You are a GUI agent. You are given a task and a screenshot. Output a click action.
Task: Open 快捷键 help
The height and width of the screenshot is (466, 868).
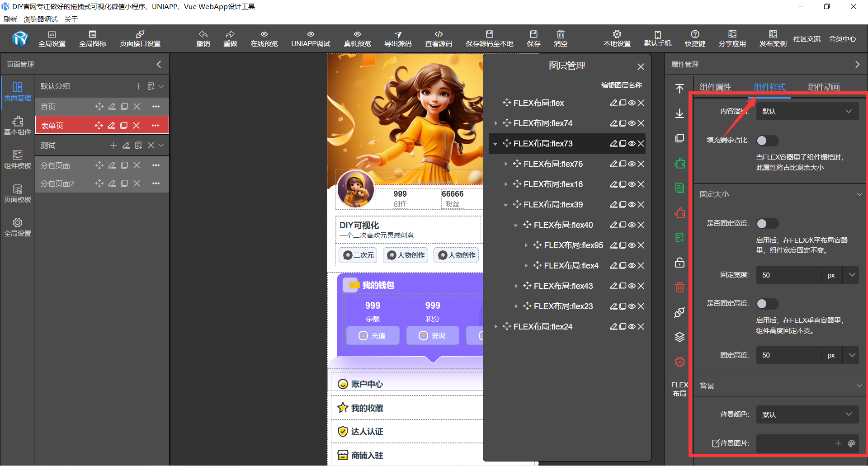[695, 39]
